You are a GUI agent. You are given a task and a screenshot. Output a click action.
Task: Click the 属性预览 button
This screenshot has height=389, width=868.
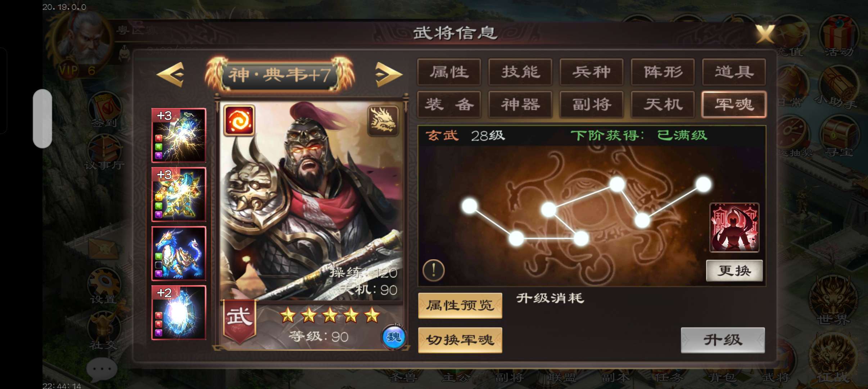click(x=460, y=305)
